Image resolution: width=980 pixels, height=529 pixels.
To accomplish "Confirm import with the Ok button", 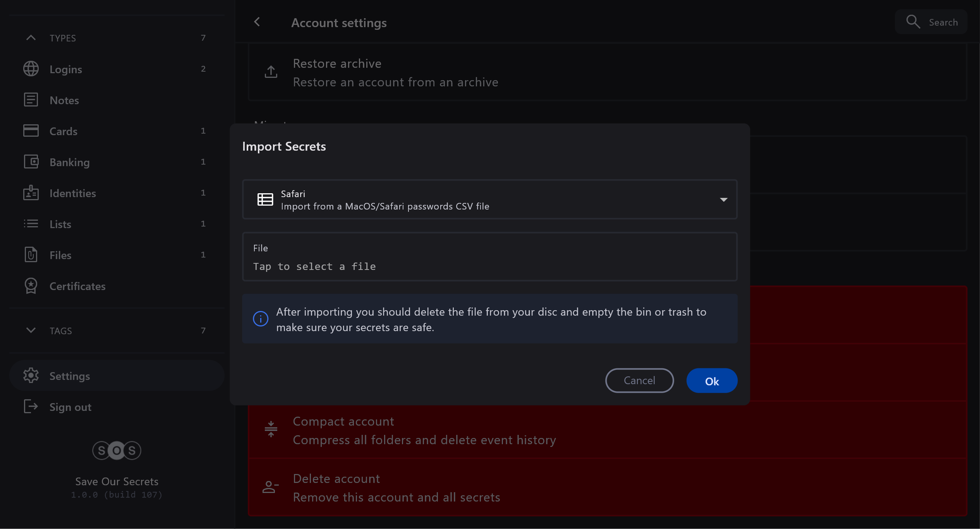I will (712, 381).
